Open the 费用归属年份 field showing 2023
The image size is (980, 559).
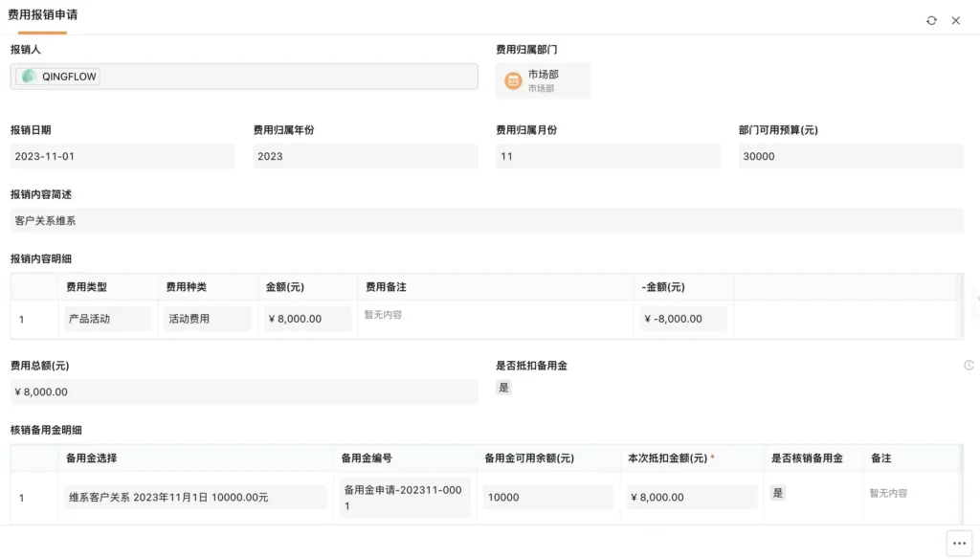point(365,156)
